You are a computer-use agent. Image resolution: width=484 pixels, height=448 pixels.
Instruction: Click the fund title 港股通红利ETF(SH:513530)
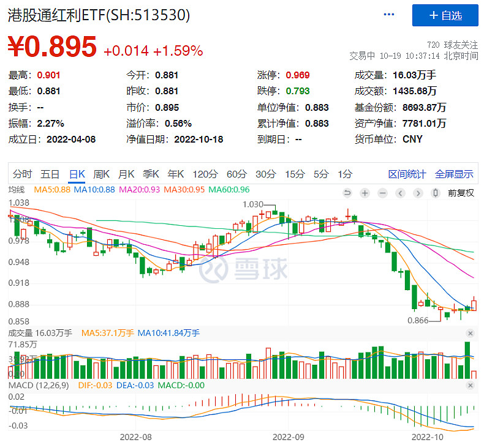[99, 15]
